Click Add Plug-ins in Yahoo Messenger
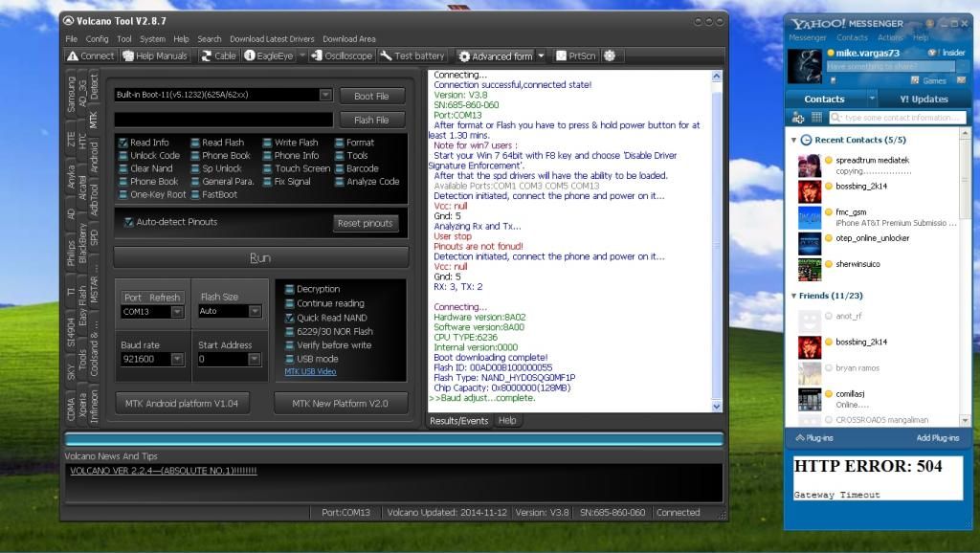 [x=938, y=438]
